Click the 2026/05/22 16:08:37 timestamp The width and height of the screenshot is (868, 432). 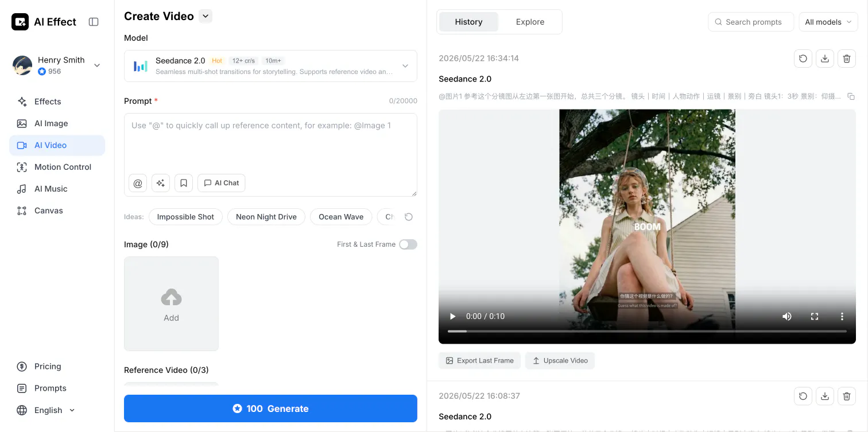point(479,396)
